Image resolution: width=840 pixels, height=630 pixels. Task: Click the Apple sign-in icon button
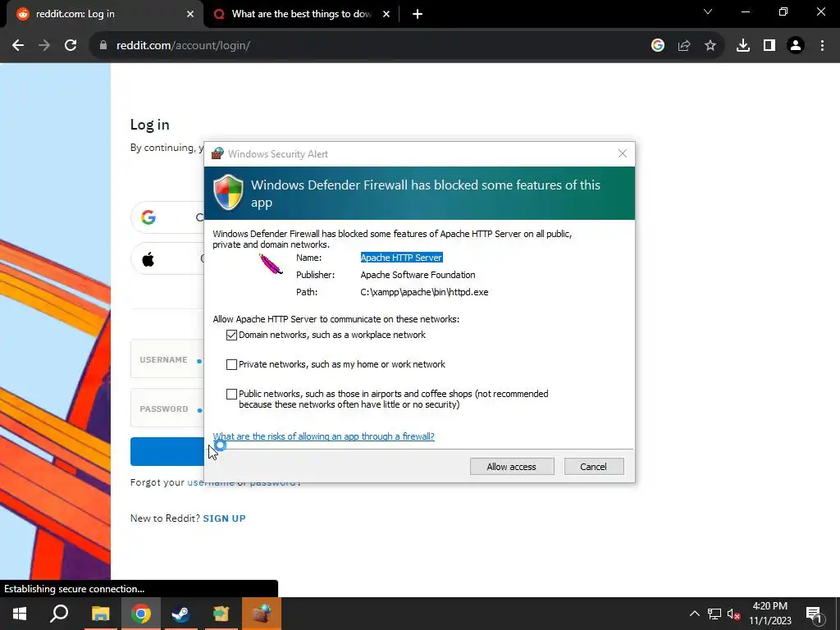click(x=148, y=260)
